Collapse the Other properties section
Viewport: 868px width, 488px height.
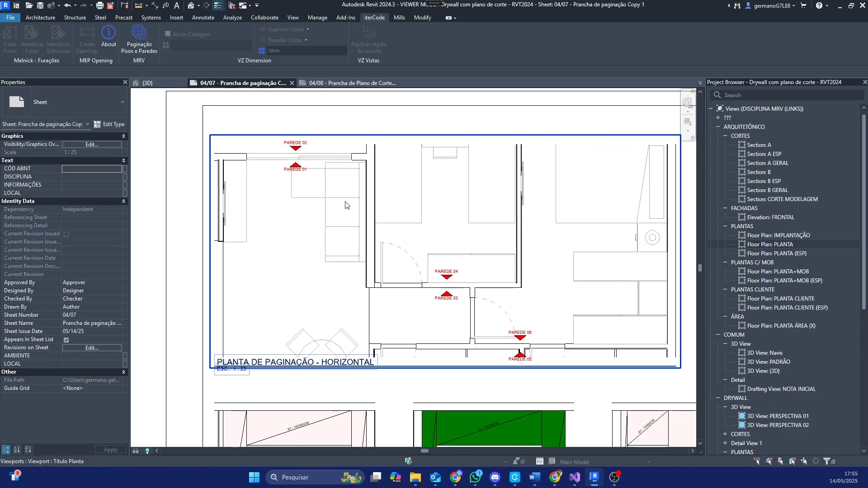coord(123,372)
